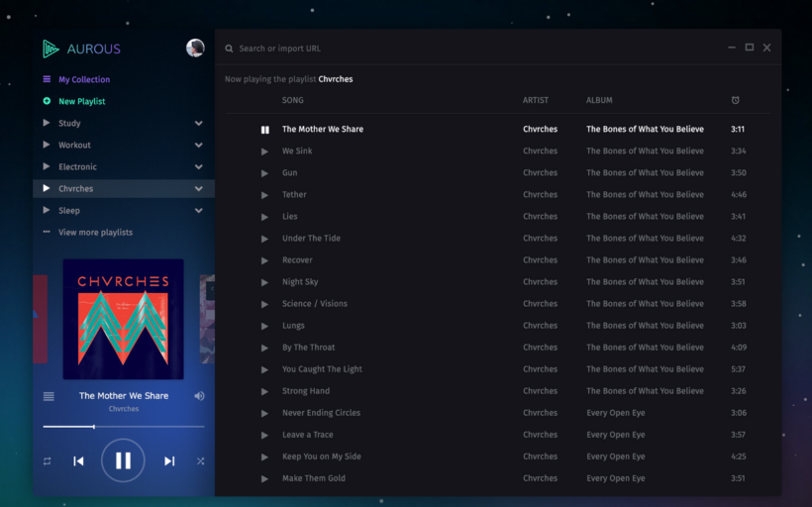
Task: Expand the Electronic playlist chevron
Action: 199,167
